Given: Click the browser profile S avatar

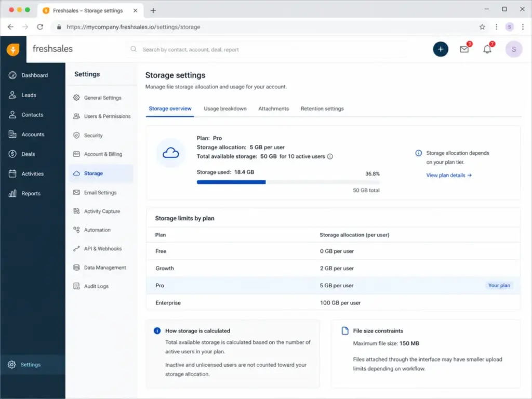Looking at the screenshot, I should [x=509, y=27].
